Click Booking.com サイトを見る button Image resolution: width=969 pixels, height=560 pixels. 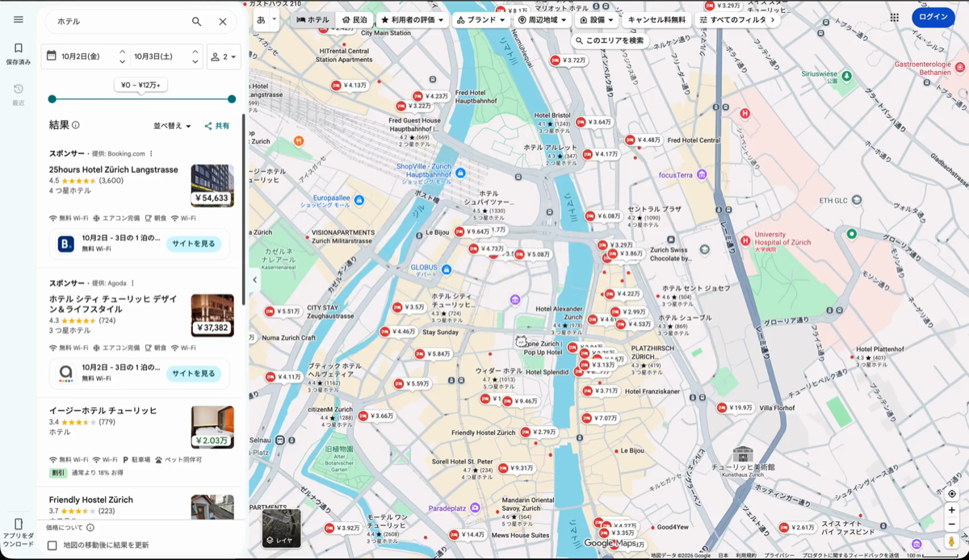(194, 244)
